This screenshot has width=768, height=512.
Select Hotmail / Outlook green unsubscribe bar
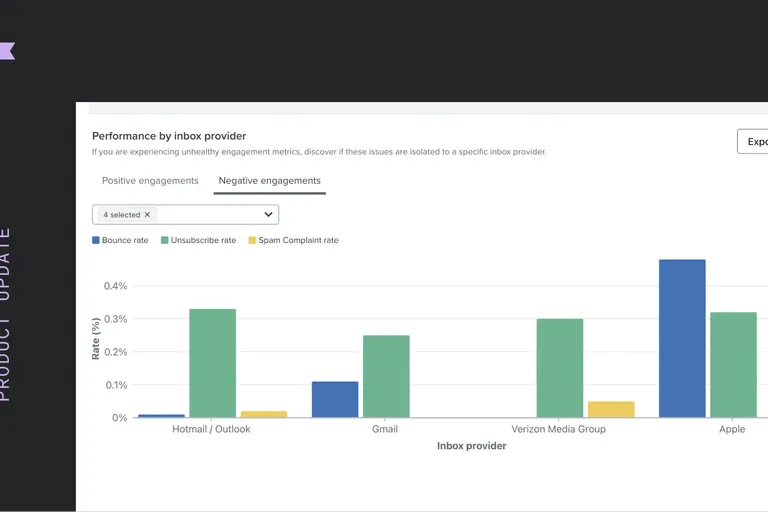point(213,363)
